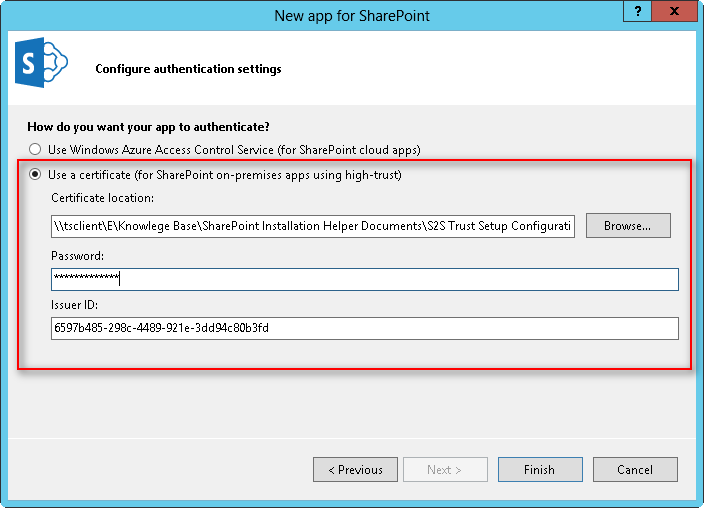Click the How do you want your app to authenticate text
This screenshot has height=508, width=704.
coord(148,127)
